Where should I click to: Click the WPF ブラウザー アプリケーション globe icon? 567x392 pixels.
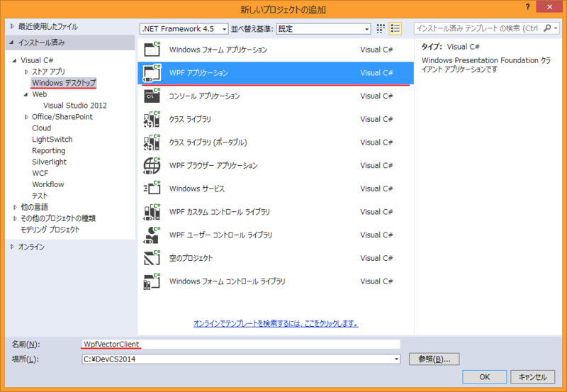152,165
